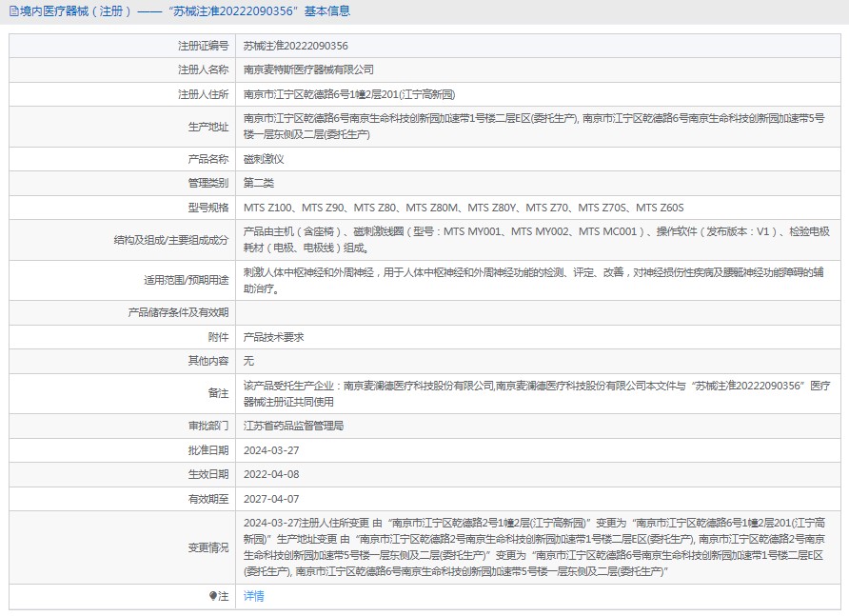Select the 附件 row label
849x616 pixels.
tap(219, 337)
